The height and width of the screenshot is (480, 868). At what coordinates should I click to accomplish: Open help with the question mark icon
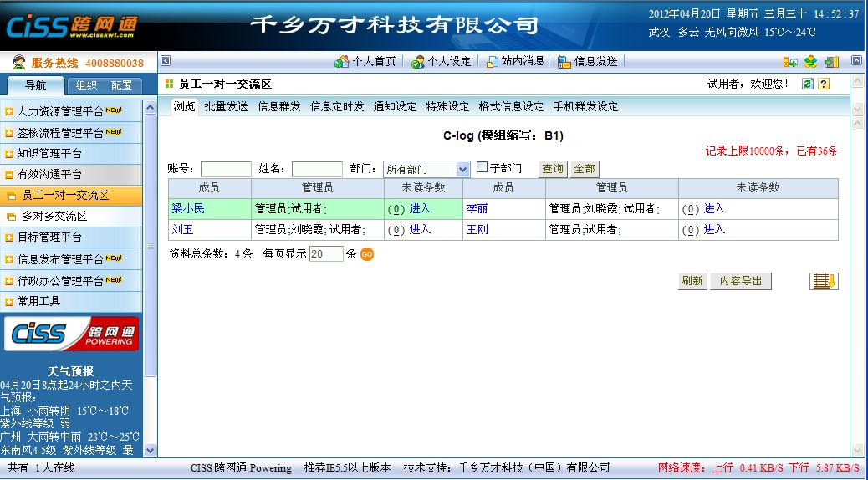[824, 84]
